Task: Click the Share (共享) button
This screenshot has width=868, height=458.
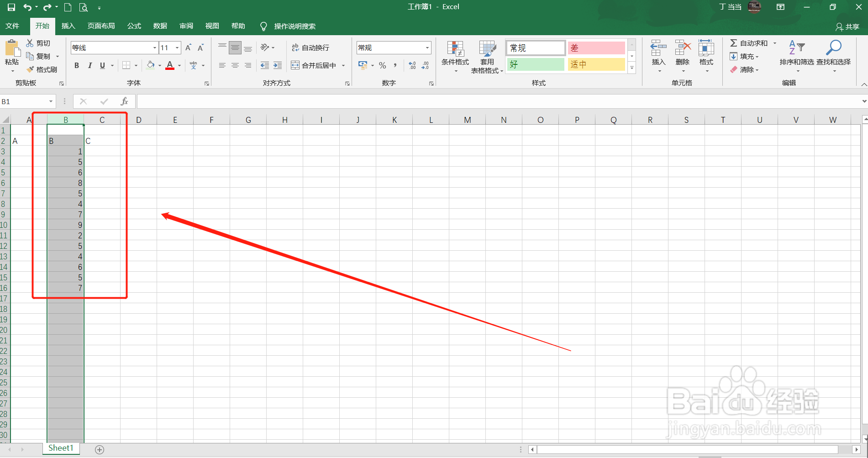Action: [x=847, y=27]
